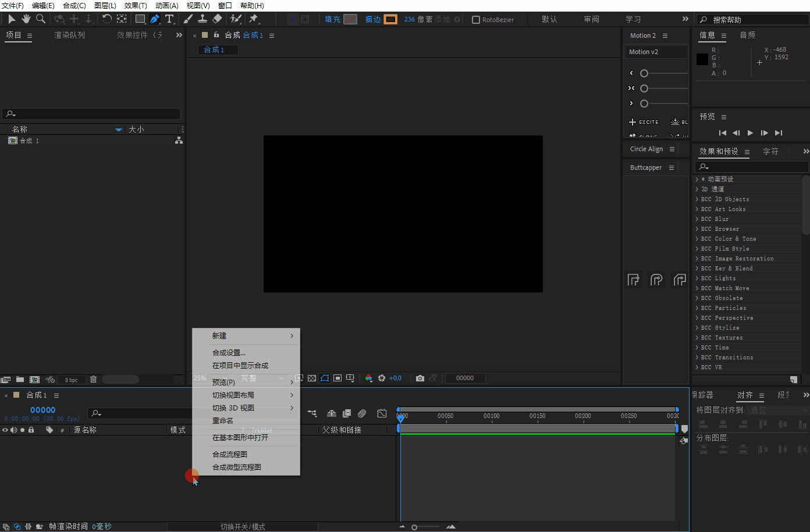Screen dimensions: 810x532
Task: Select the Rectangle shape tool
Action: 140,19
